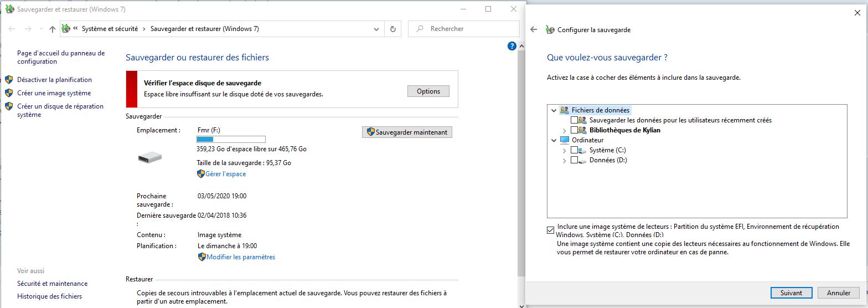Screen dimensions: 868x308
Task: Click Modifier les paramètres link
Action: pos(241,257)
